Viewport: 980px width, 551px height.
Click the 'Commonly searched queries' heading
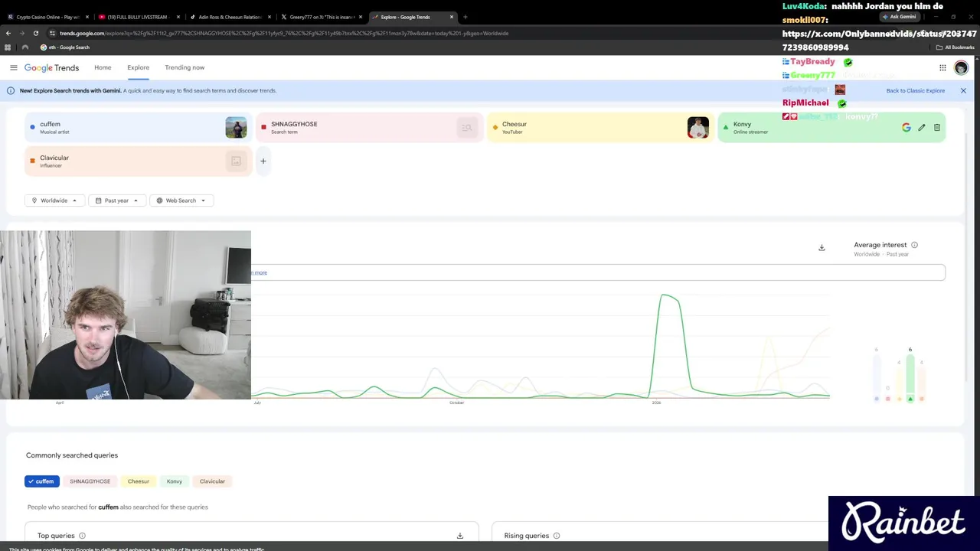click(x=72, y=455)
